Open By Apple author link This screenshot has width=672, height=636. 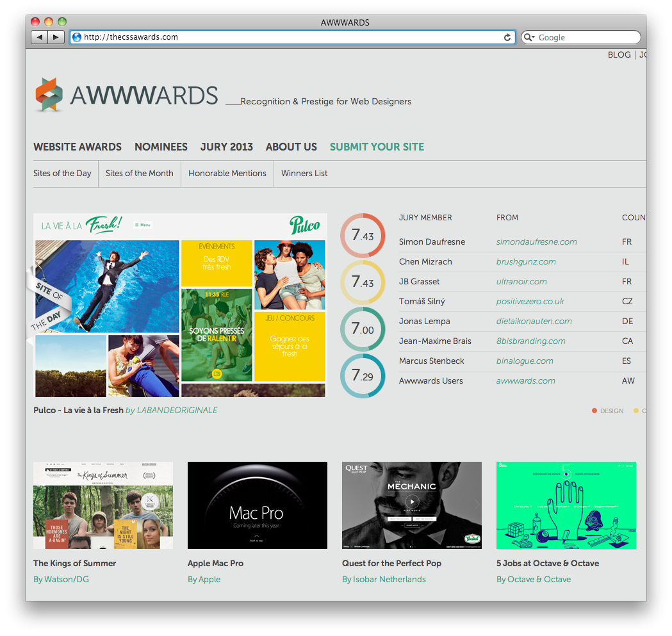[x=204, y=579]
